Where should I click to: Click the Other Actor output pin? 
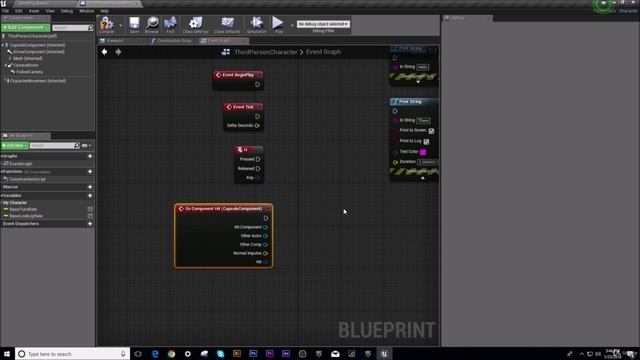(x=265, y=236)
